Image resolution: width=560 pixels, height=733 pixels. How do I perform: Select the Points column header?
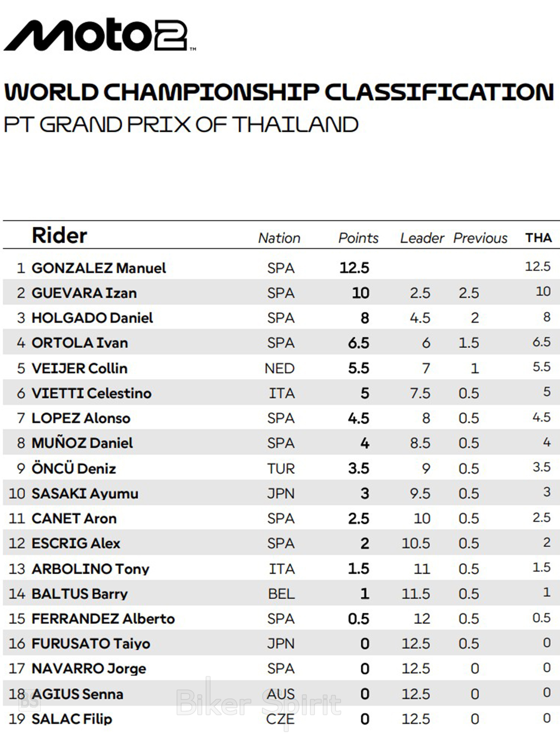[358, 238]
